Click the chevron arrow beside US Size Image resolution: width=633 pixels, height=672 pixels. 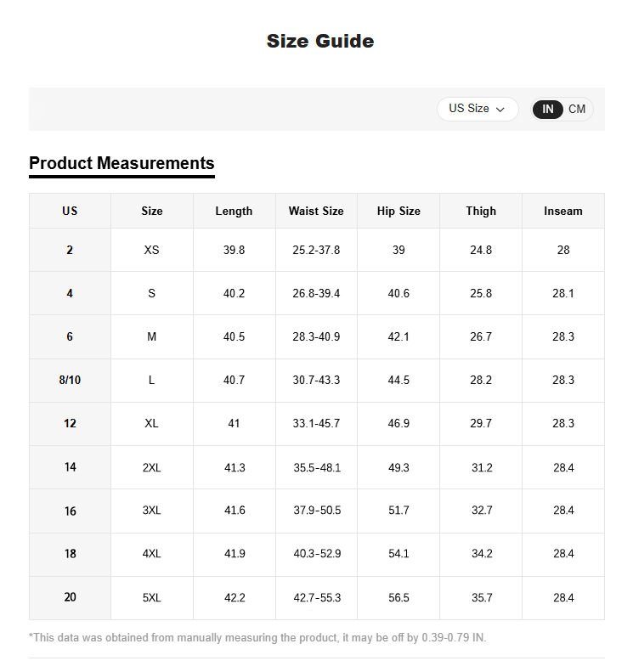[x=500, y=110]
